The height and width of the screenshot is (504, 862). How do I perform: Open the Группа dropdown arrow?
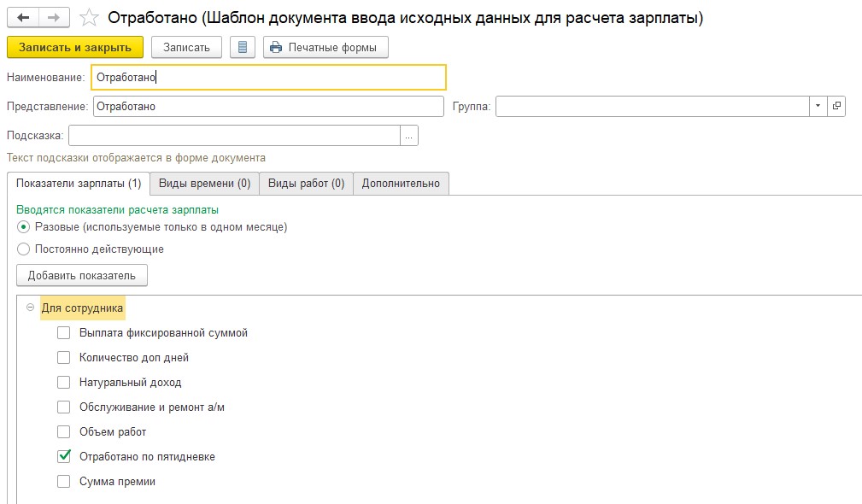tap(818, 106)
